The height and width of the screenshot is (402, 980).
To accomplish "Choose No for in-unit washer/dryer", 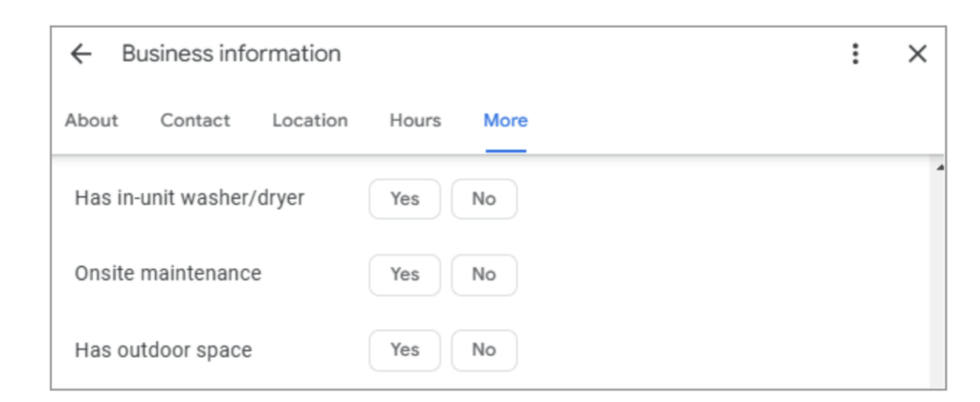I will (483, 199).
